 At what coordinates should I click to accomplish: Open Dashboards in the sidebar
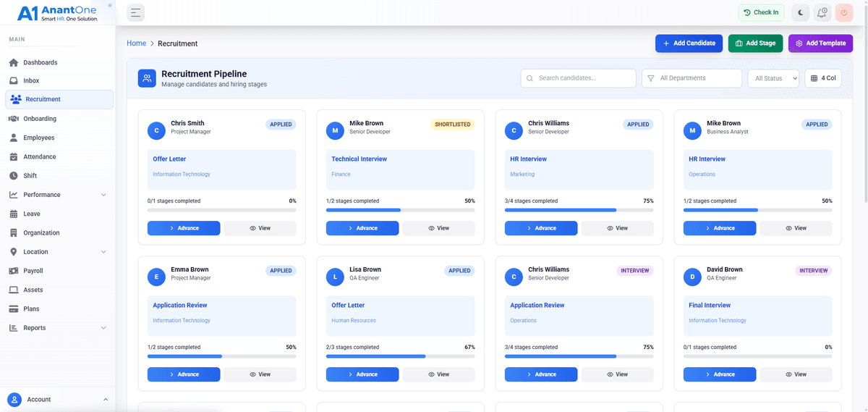[x=58, y=62]
